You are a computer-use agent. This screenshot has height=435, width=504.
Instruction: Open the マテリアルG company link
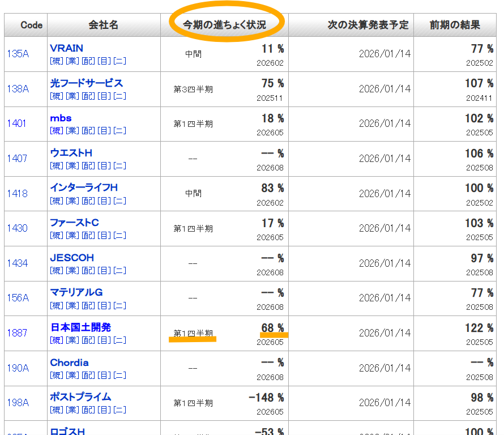(x=76, y=293)
